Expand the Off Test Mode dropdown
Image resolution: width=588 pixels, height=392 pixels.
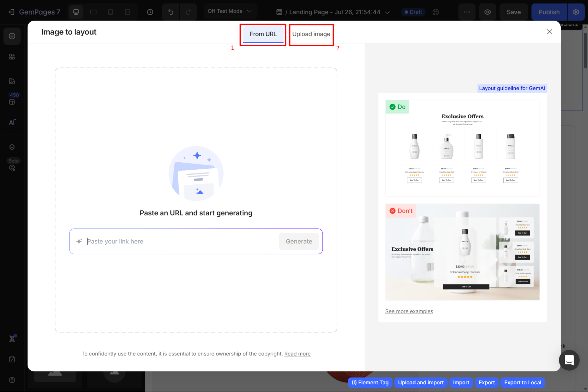click(230, 11)
